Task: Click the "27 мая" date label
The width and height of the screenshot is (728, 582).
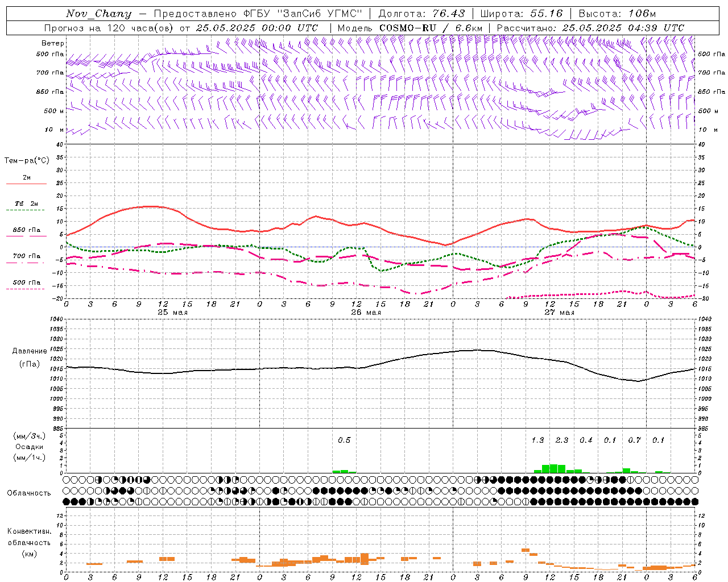Action: (559, 313)
